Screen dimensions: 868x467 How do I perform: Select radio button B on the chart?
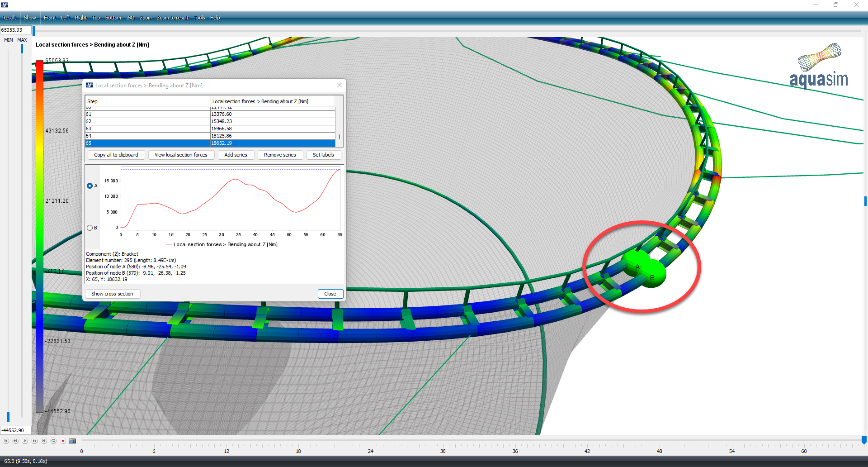(90, 228)
